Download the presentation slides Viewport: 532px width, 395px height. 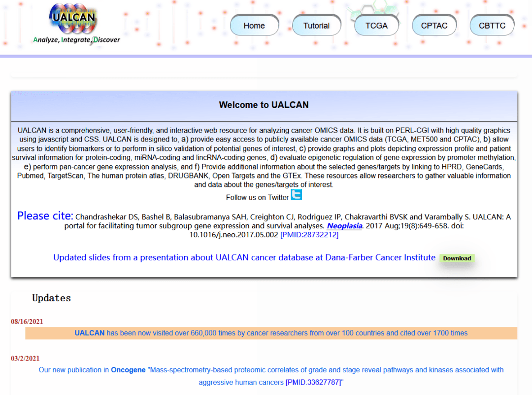[457, 258]
